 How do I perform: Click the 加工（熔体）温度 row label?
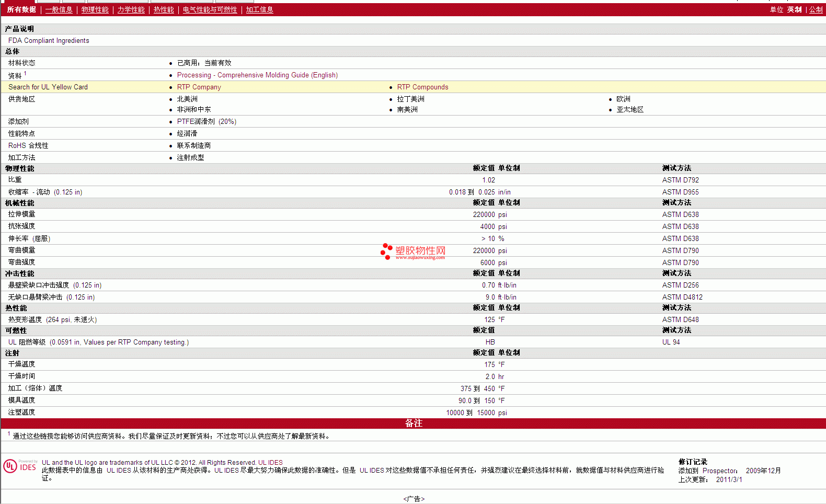pyautogui.click(x=35, y=388)
